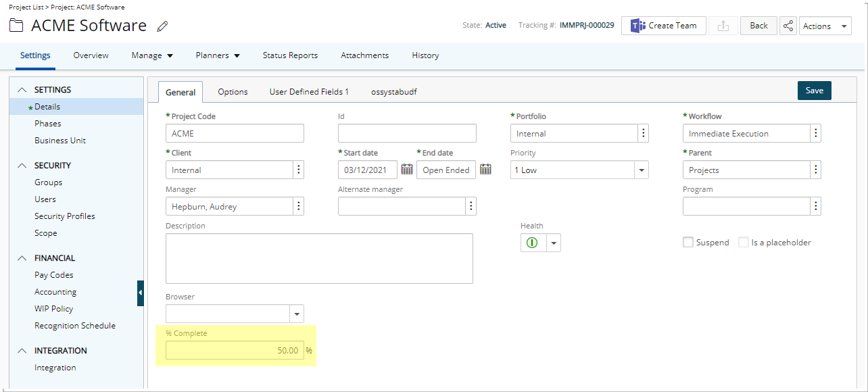Open Phases in the sidebar
The height and width of the screenshot is (392, 868).
(48, 124)
